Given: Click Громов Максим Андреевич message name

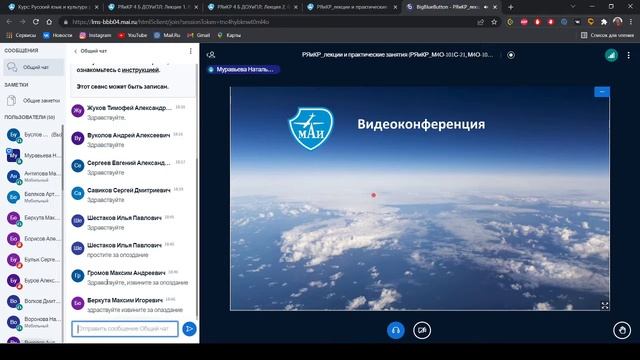Looking at the screenshot, I should coord(126,273).
